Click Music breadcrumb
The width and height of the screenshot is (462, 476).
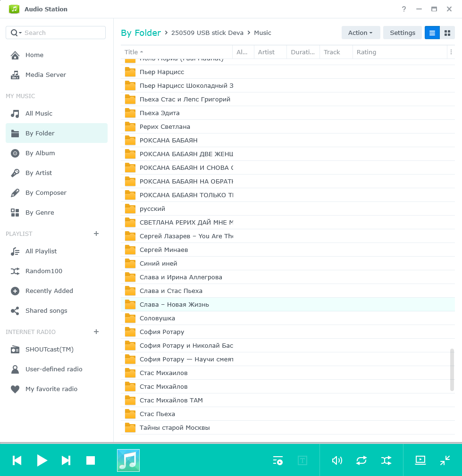[x=262, y=33]
